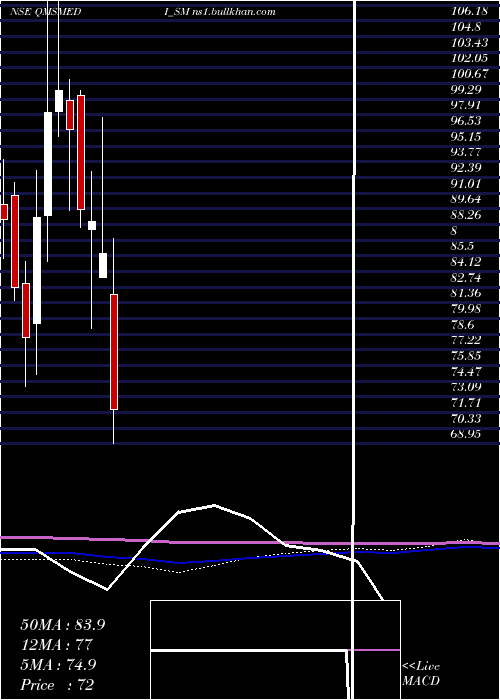Click the 79.98 price label

[x=466, y=308]
